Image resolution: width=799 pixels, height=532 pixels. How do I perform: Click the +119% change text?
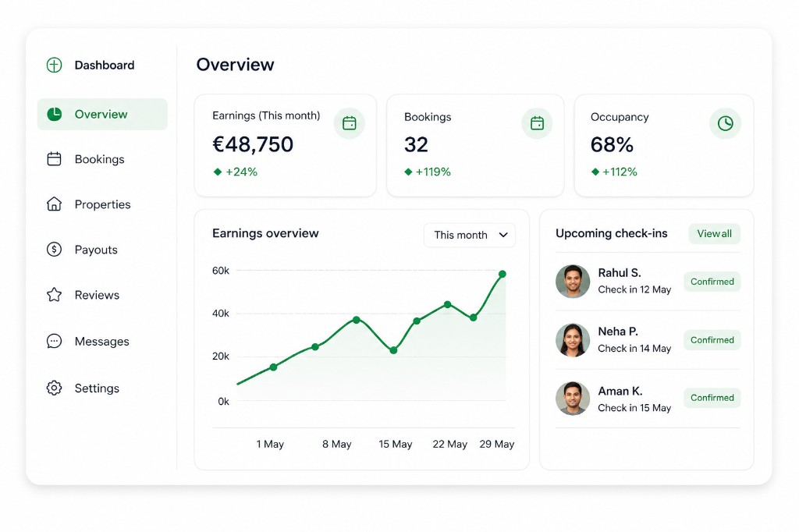click(x=433, y=172)
